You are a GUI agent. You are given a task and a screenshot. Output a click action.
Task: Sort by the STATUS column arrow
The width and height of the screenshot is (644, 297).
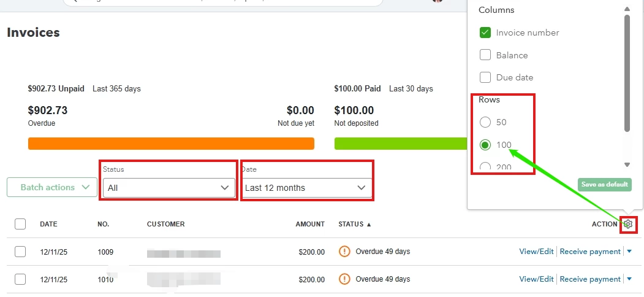coord(368,225)
